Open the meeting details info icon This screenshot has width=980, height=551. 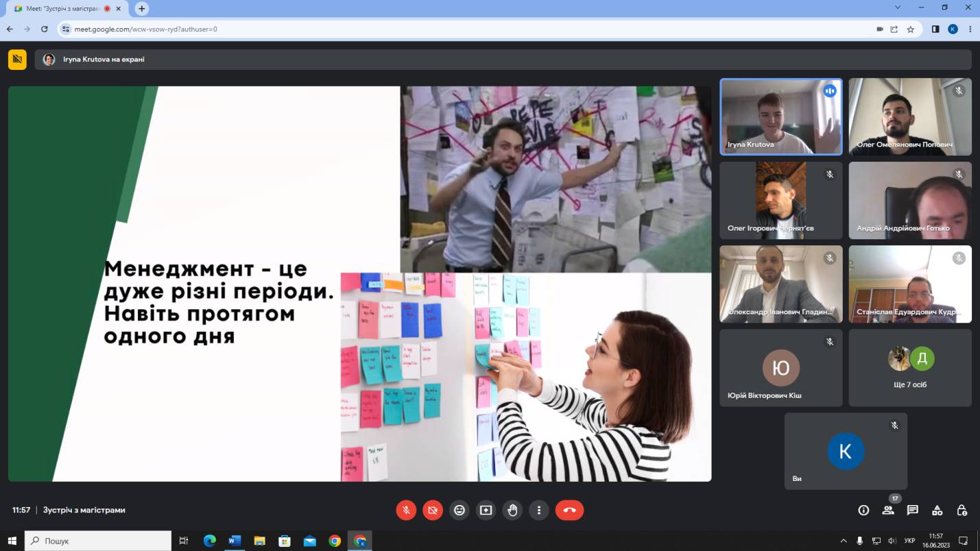point(863,510)
